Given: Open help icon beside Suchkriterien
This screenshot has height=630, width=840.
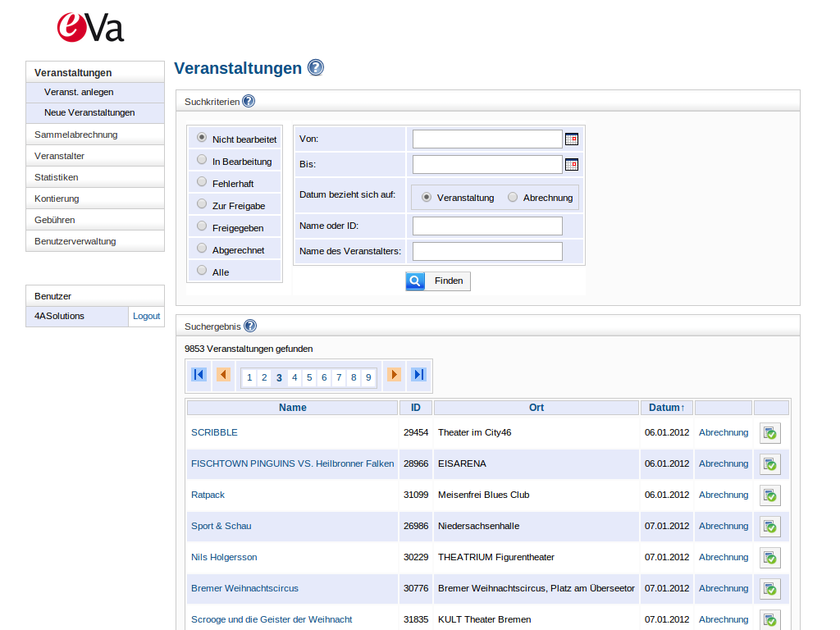Looking at the screenshot, I should (x=249, y=101).
